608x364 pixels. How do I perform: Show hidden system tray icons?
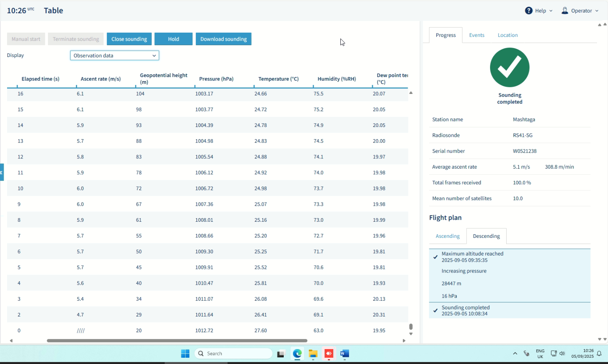click(x=515, y=353)
